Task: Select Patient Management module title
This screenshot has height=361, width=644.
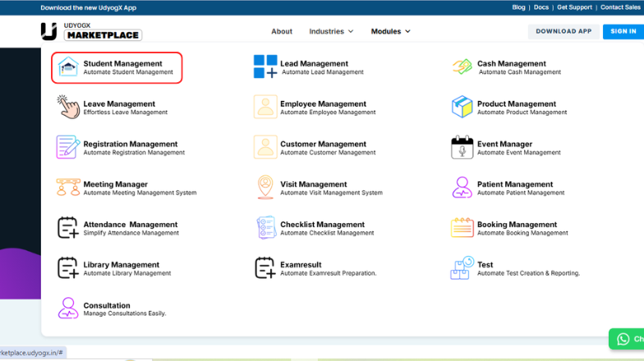Action: 515,184
